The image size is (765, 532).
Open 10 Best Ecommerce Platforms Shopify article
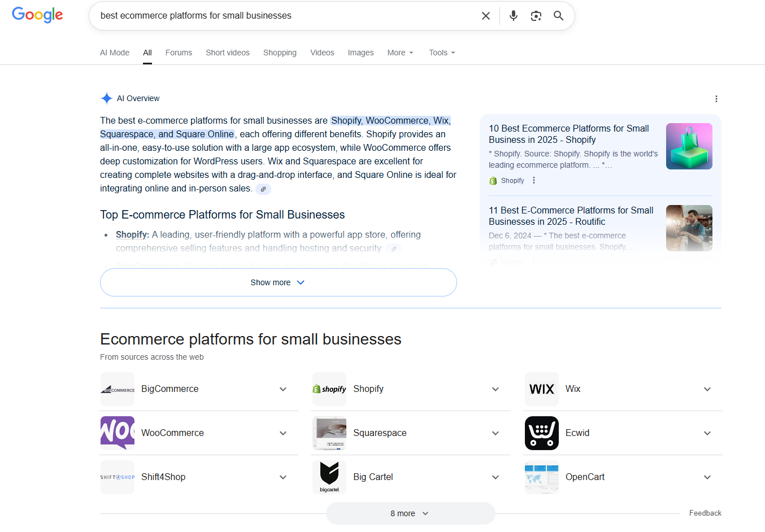pos(569,134)
